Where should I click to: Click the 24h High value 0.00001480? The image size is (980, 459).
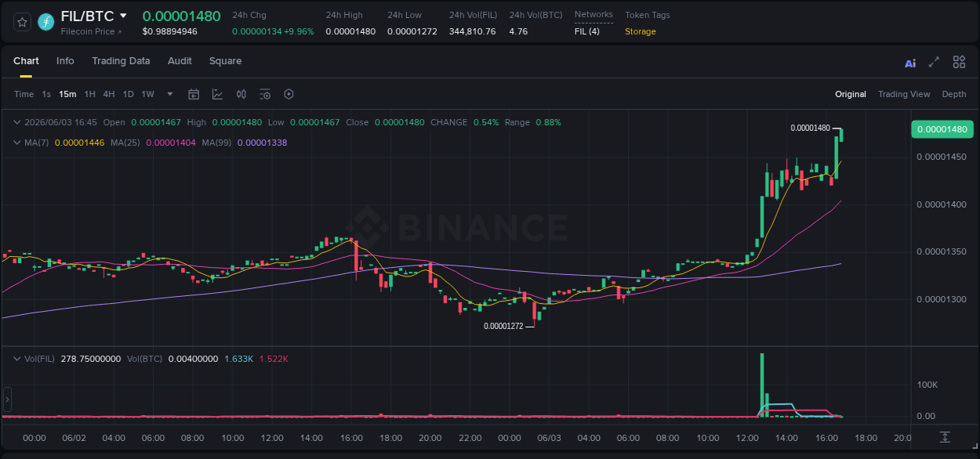pyautogui.click(x=350, y=31)
